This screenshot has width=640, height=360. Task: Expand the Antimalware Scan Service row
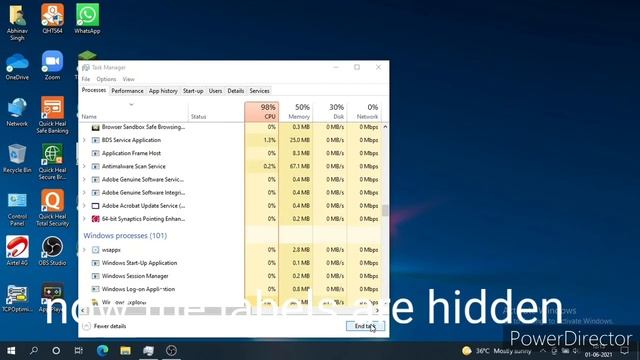coord(84,166)
